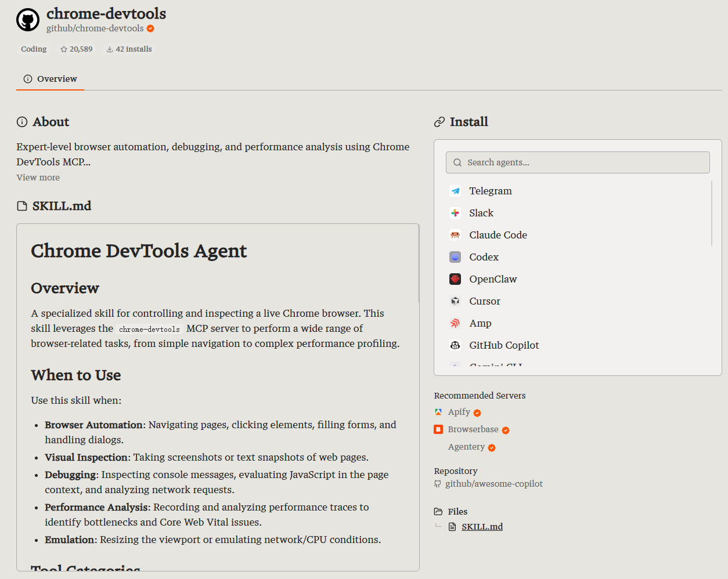Click the repository fork icon
The height and width of the screenshot is (579, 728).
[x=438, y=484]
